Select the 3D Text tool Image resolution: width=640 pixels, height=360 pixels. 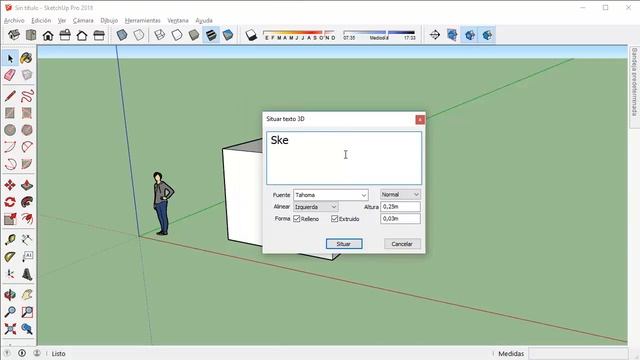tap(27, 274)
